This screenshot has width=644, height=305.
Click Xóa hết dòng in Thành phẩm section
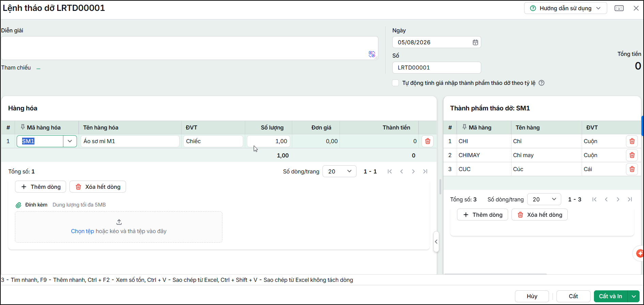coord(539,215)
